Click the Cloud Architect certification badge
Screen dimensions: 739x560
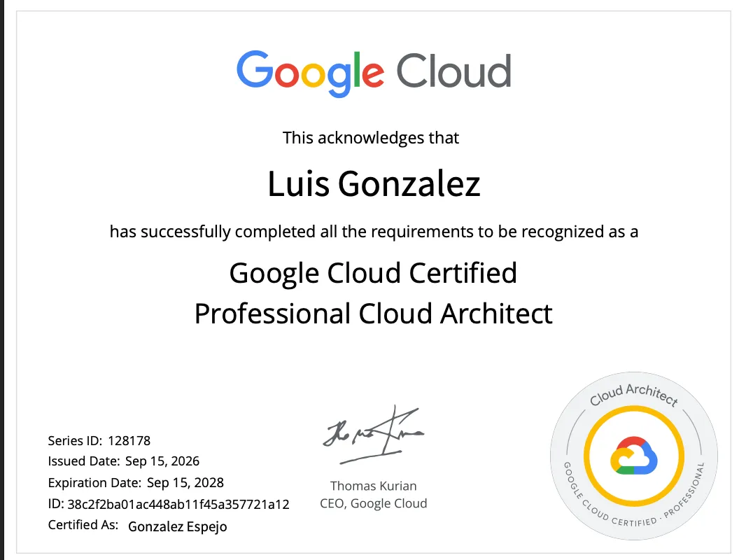pyautogui.click(x=634, y=456)
